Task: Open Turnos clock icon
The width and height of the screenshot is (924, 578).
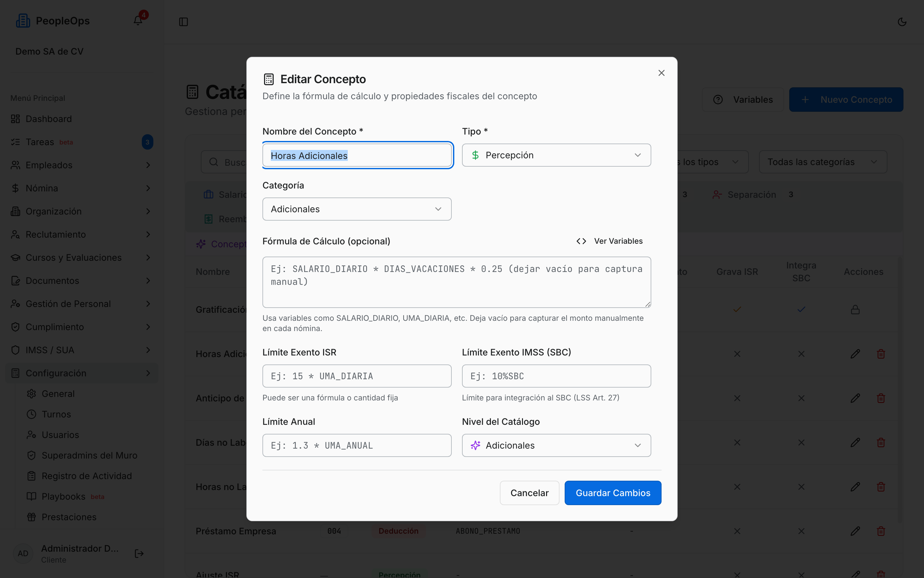Action: [x=31, y=414]
